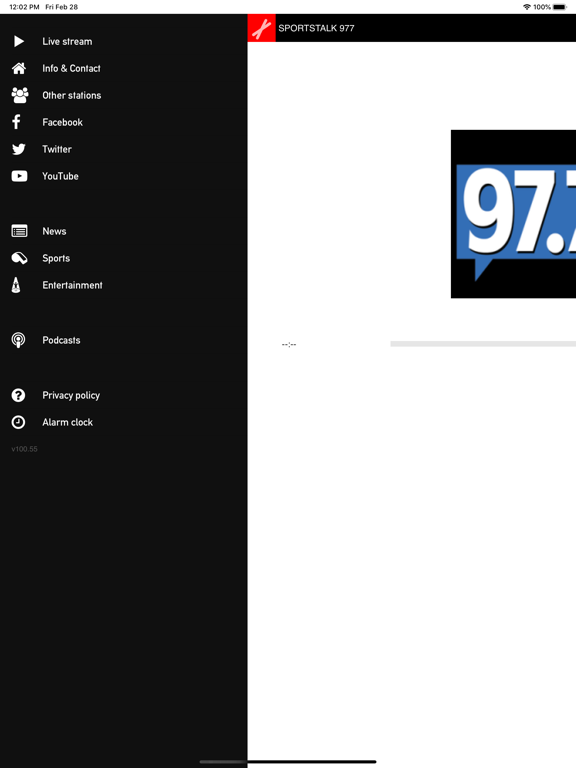Open the Twitter link
Viewport: 576px width, 768px height.
point(57,149)
